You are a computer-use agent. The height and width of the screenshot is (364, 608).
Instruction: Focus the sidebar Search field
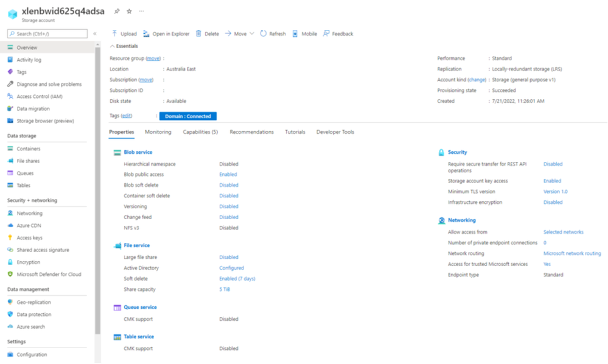click(x=47, y=33)
